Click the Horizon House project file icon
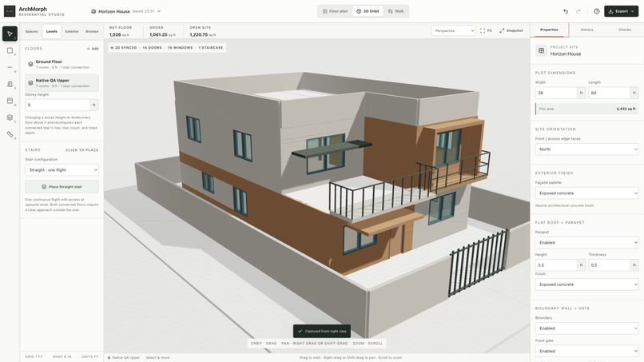Image resolution: width=644 pixels, height=362 pixels. click(x=93, y=11)
